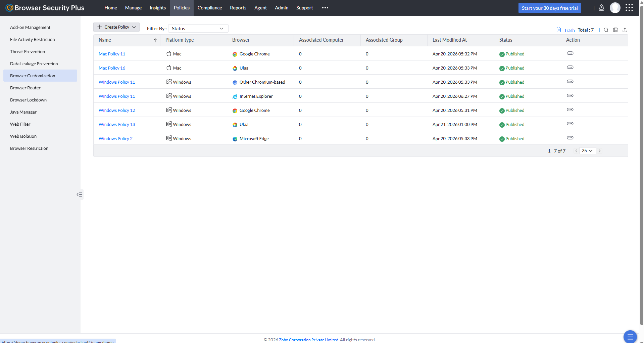Click the Browser Security Plus logo
644x343 pixels.
[x=45, y=8]
